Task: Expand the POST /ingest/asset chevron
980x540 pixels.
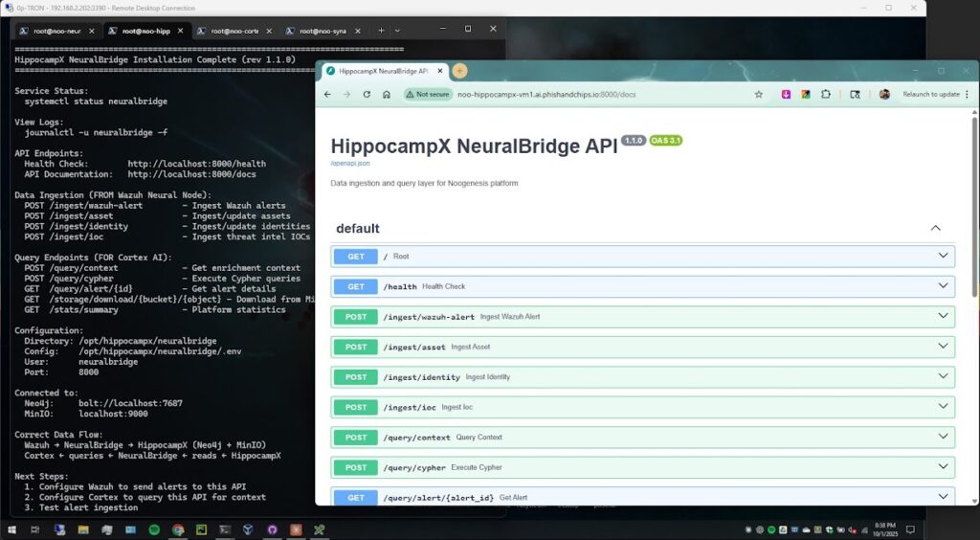Action: (x=944, y=347)
